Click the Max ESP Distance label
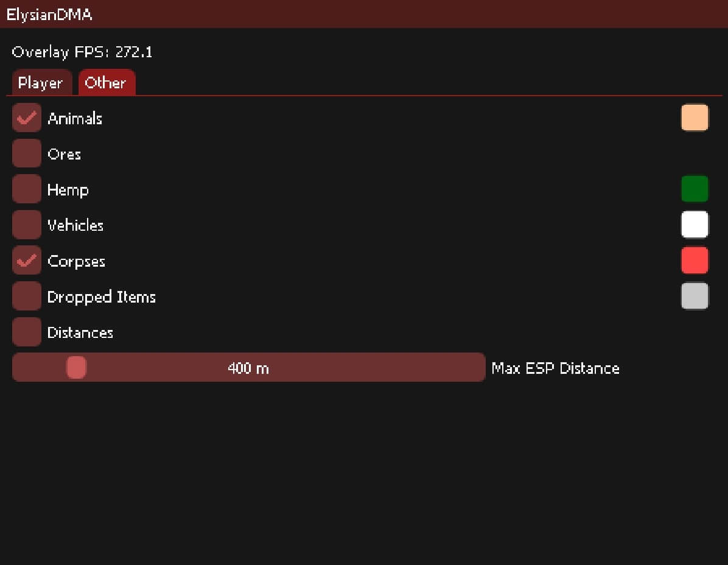728x565 pixels. point(555,368)
